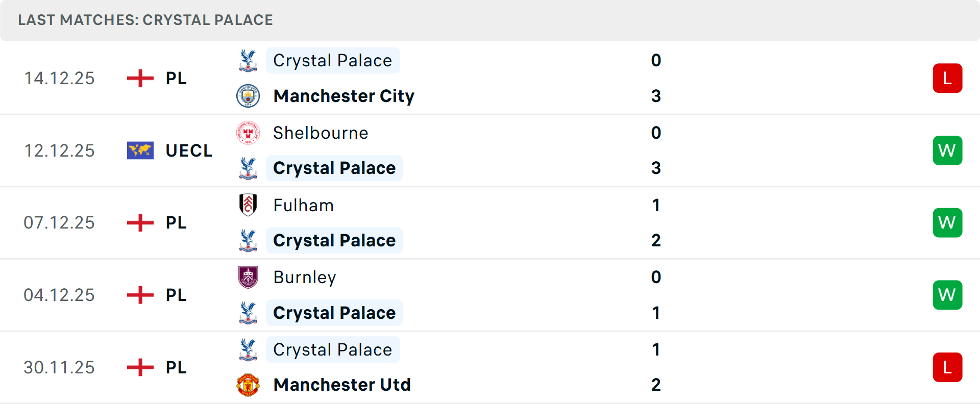The width and height of the screenshot is (980, 404).
Task: Click the Fulham club crest
Action: (248, 205)
